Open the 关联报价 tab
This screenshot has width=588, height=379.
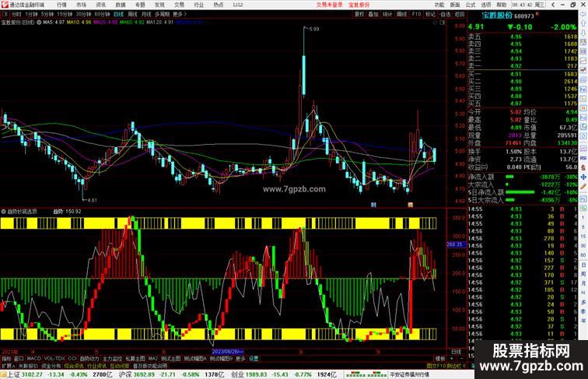tap(28, 366)
